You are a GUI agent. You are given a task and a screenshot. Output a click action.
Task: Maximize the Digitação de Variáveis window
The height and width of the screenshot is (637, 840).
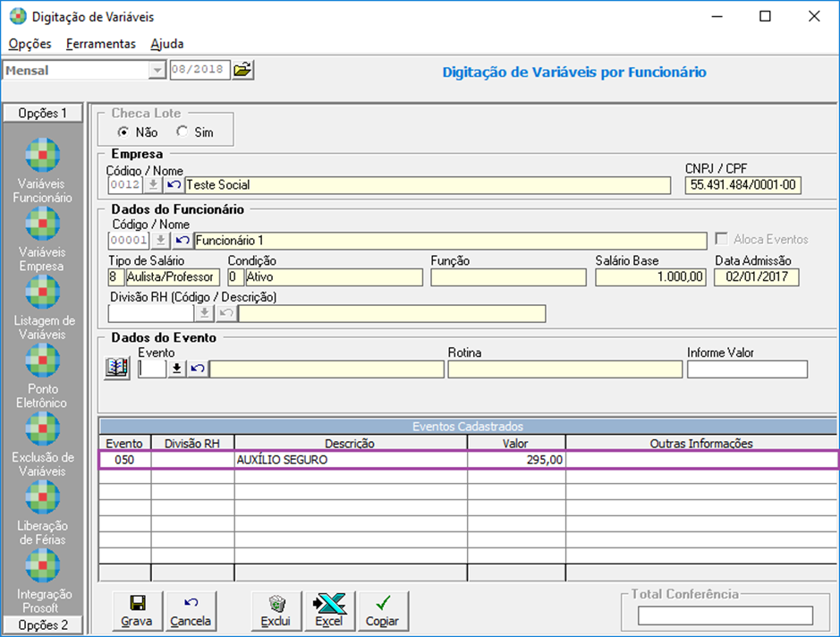click(x=766, y=17)
